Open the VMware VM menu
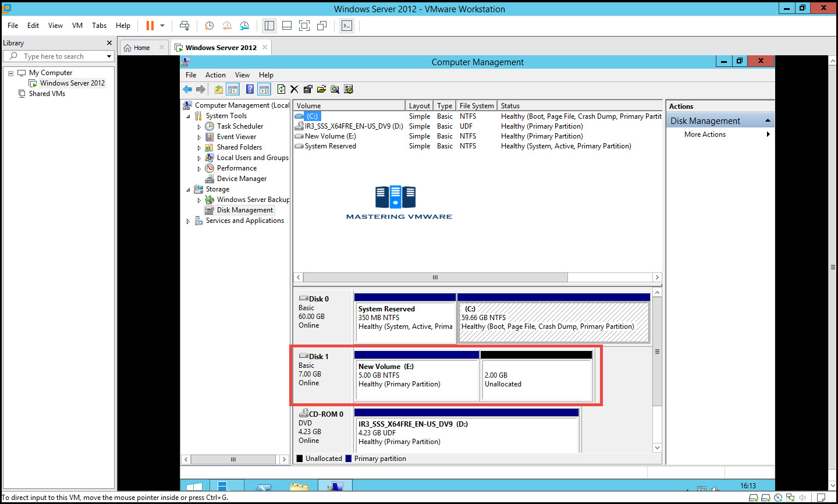The height and width of the screenshot is (504, 838). (x=77, y=26)
